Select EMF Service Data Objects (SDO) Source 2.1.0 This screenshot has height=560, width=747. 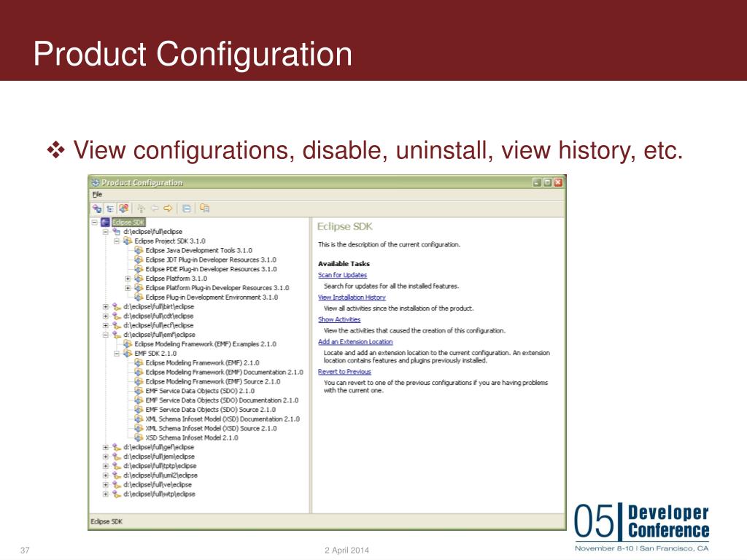(211, 410)
